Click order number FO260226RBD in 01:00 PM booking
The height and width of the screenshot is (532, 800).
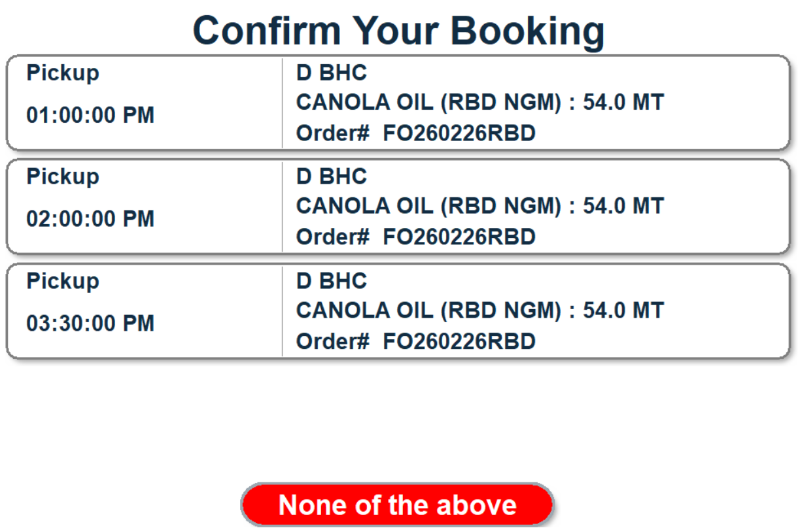pyautogui.click(x=459, y=133)
